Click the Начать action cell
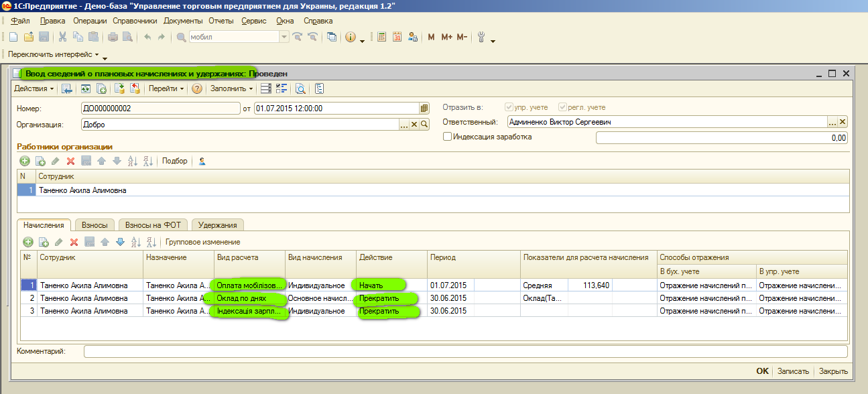Screen dimensions: 868x394 click(x=393, y=285)
